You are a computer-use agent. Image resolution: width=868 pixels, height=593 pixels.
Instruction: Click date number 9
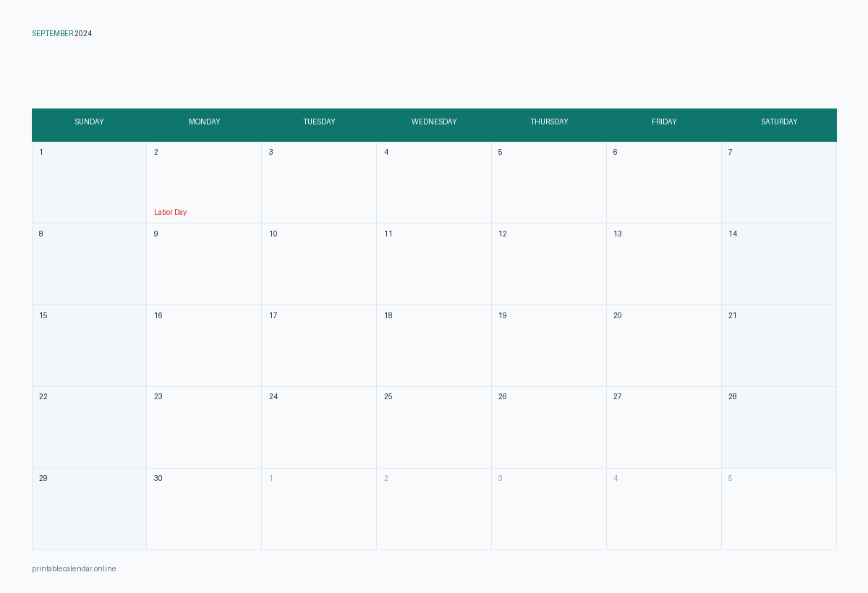(x=156, y=234)
